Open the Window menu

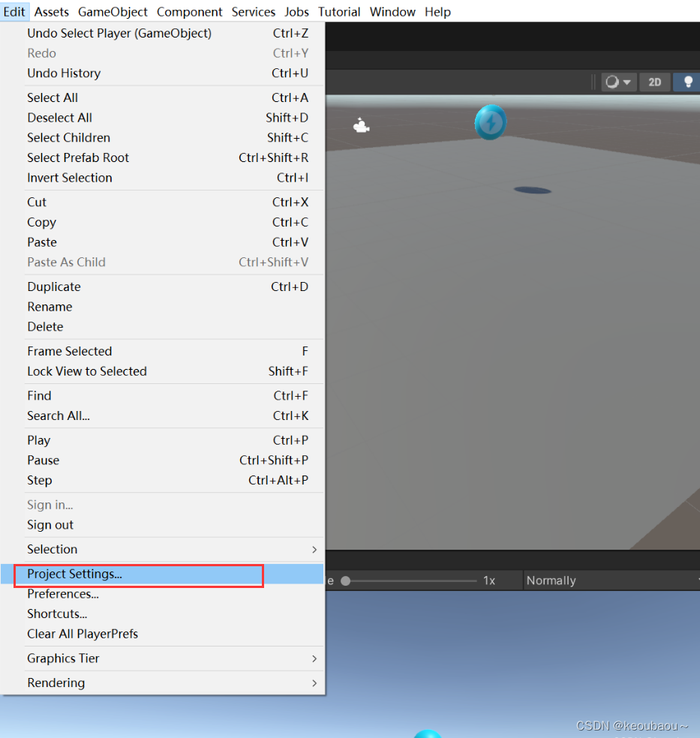[x=392, y=11]
